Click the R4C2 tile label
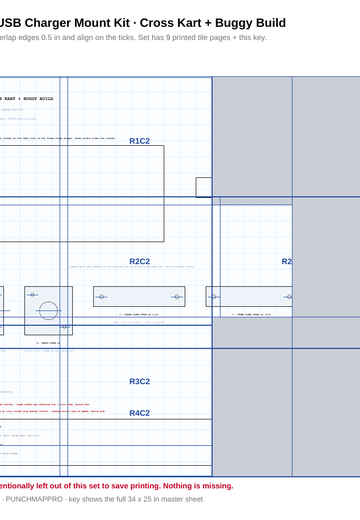360x520 pixels. click(140, 413)
